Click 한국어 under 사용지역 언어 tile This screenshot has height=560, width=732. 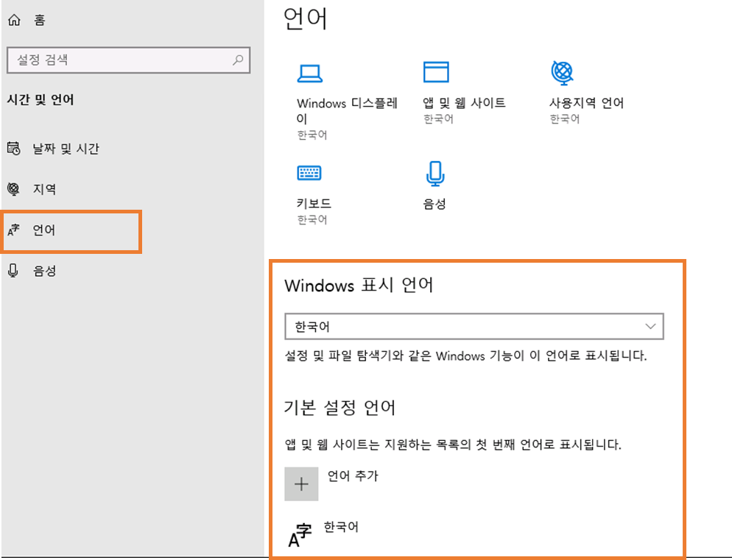pos(564,119)
